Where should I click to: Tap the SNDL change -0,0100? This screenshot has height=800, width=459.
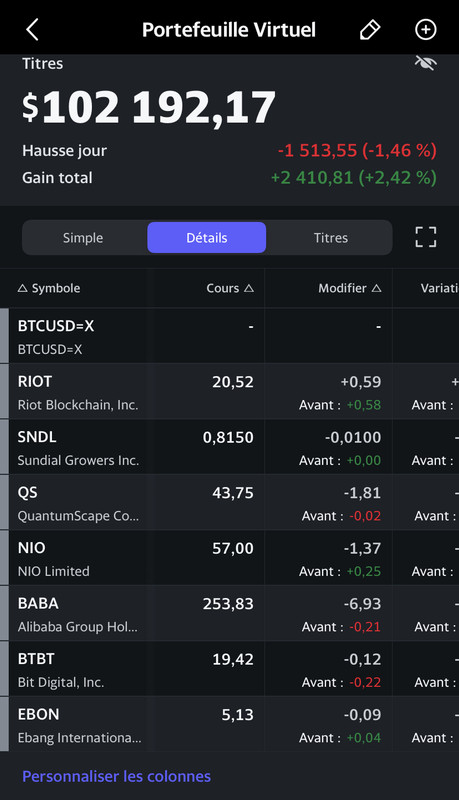point(353,438)
